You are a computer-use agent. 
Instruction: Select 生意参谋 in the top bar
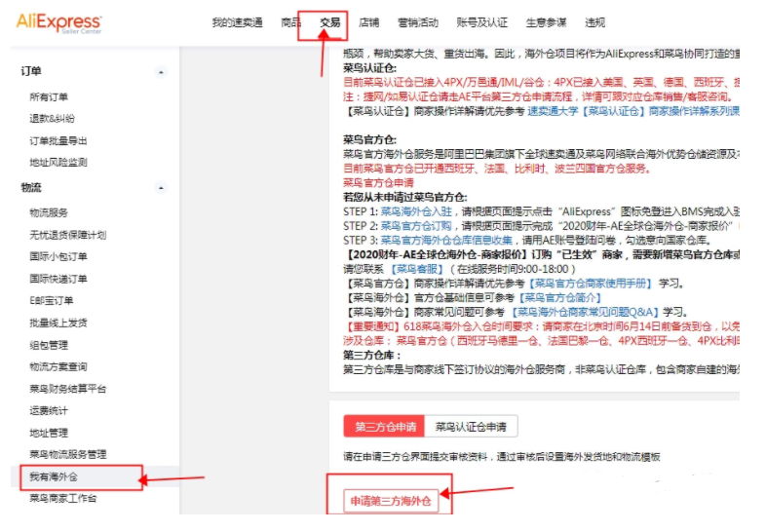pos(546,22)
